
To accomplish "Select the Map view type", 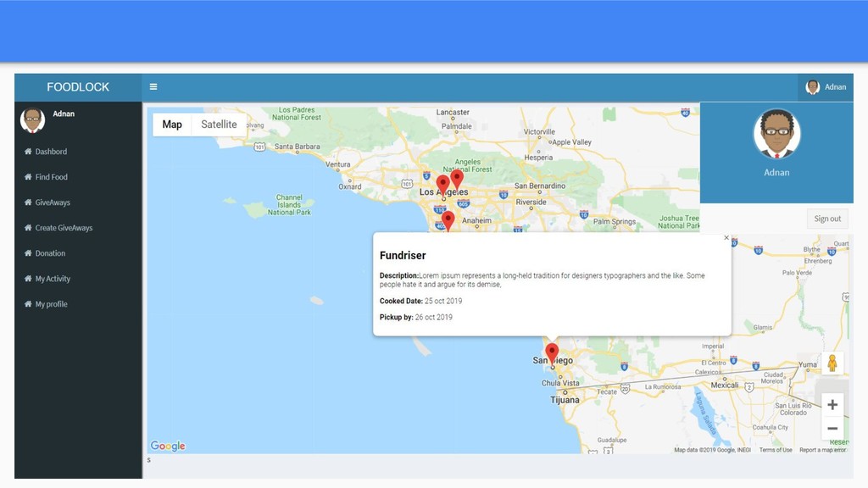I will (172, 125).
